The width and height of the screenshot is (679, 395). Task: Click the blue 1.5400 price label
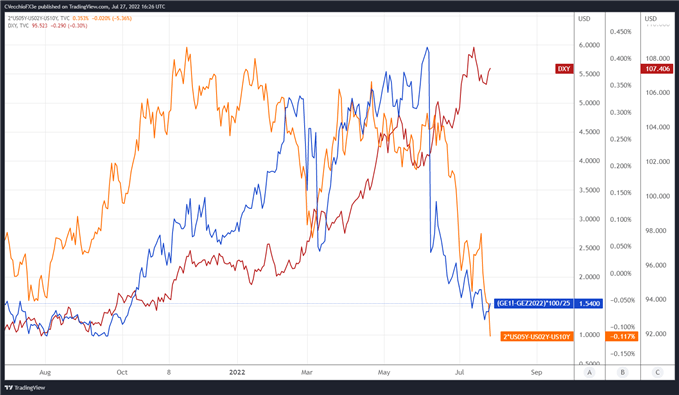589,303
